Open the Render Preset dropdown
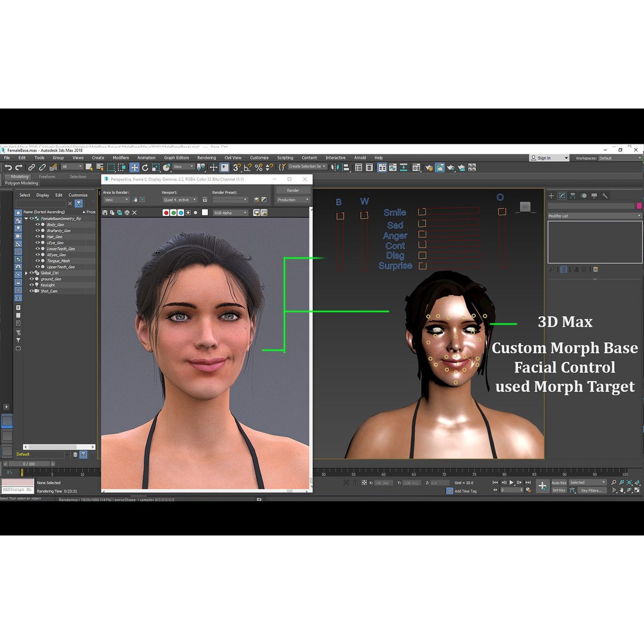Image resolution: width=644 pixels, height=644 pixels. 230,200
